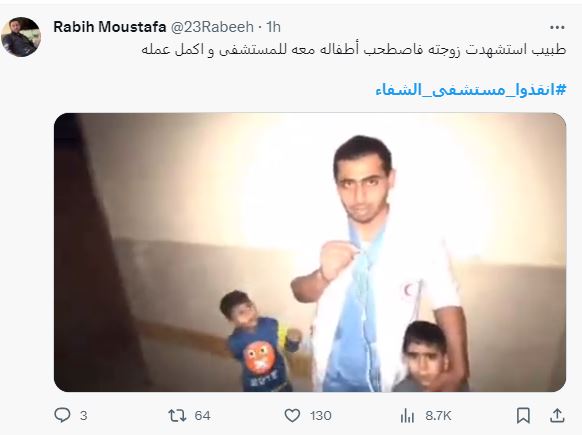Click the Red Crescent emblem on the vest
The image size is (582, 435).
click(409, 290)
